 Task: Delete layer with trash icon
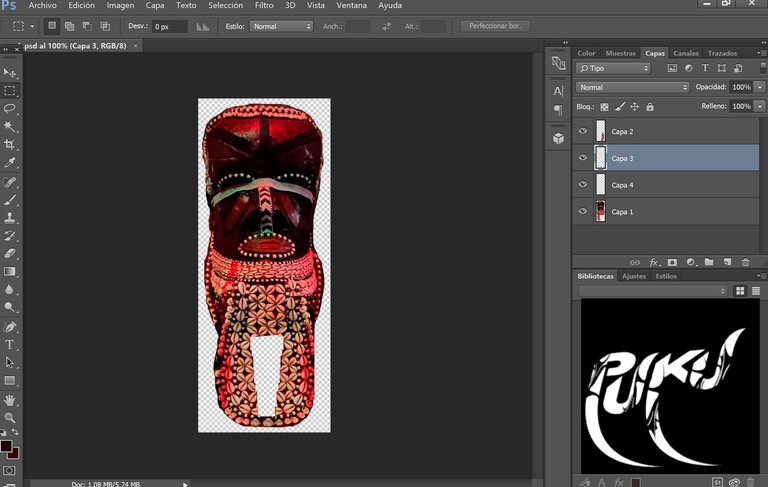[x=745, y=263]
